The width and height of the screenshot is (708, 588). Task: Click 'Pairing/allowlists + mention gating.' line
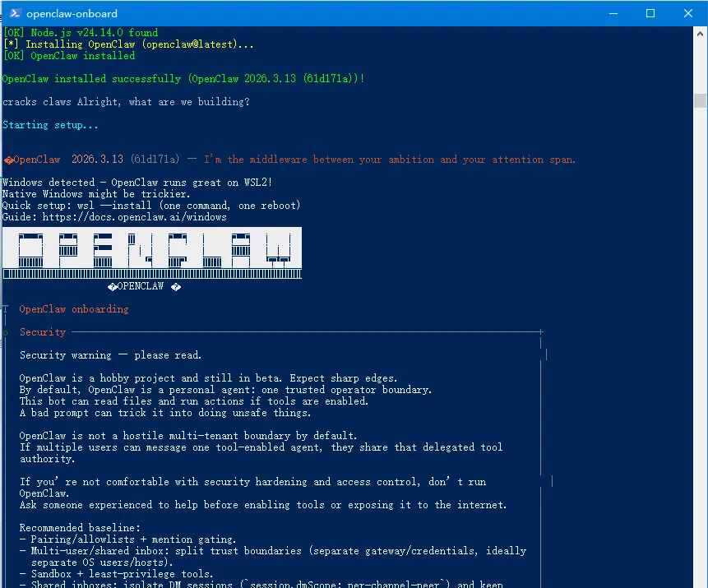coord(127,539)
